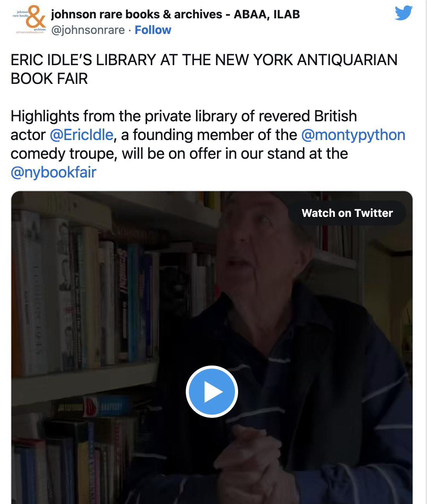Click the Twitter bird logo icon
Screen dimensions: 427x504
point(404,12)
